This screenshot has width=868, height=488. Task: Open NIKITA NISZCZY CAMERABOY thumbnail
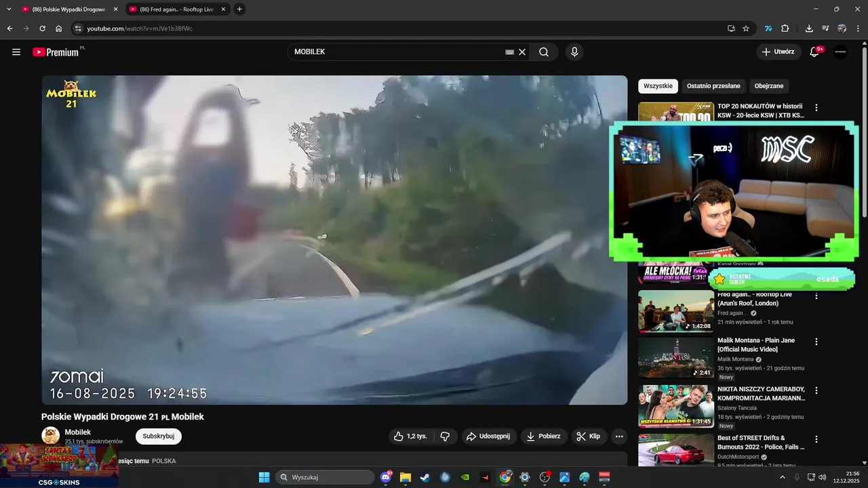(x=676, y=406)
